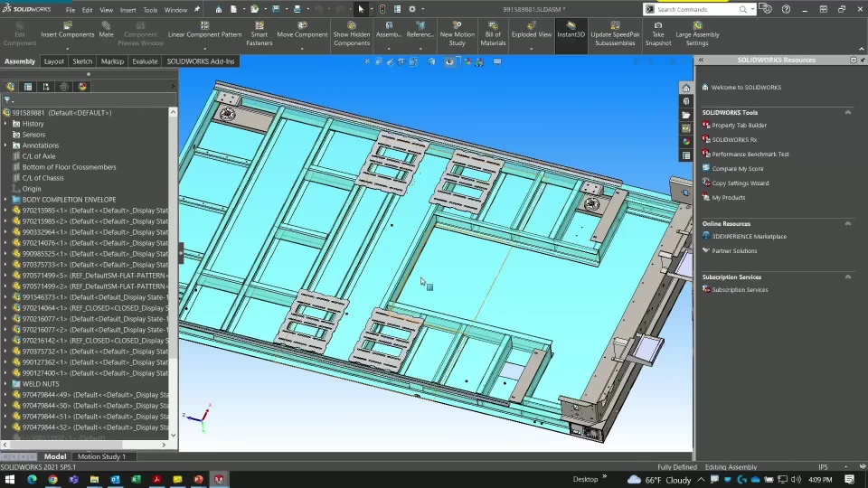Screen dimensions: 868x488
Task: Open Excel from the Windows taskbar
Action: [x=136, y=479]
